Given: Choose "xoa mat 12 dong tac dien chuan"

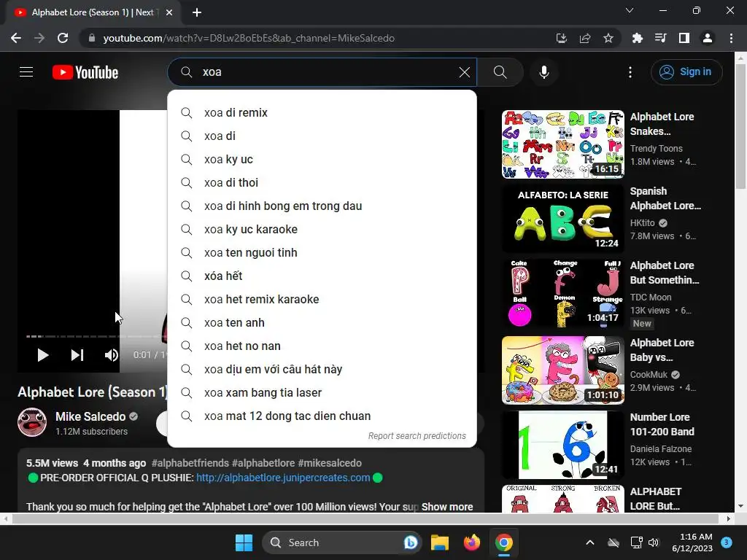Looking at the screenshot, I should click(x=322, y=416).
